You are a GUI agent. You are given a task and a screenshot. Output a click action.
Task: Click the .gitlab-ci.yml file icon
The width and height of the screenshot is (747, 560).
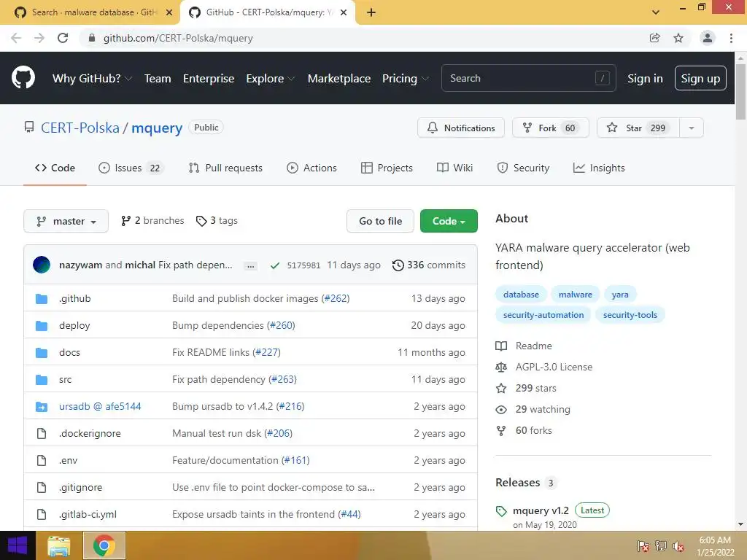42,514
